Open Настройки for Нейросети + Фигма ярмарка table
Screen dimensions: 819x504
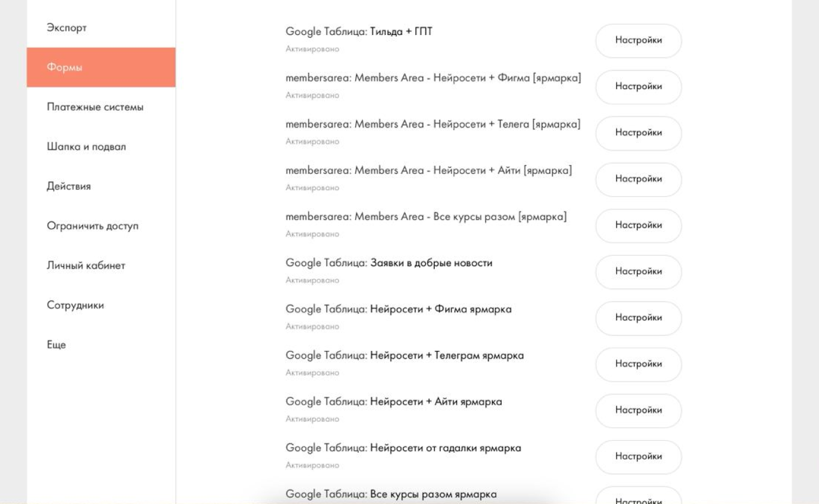(x=638, y=318)
